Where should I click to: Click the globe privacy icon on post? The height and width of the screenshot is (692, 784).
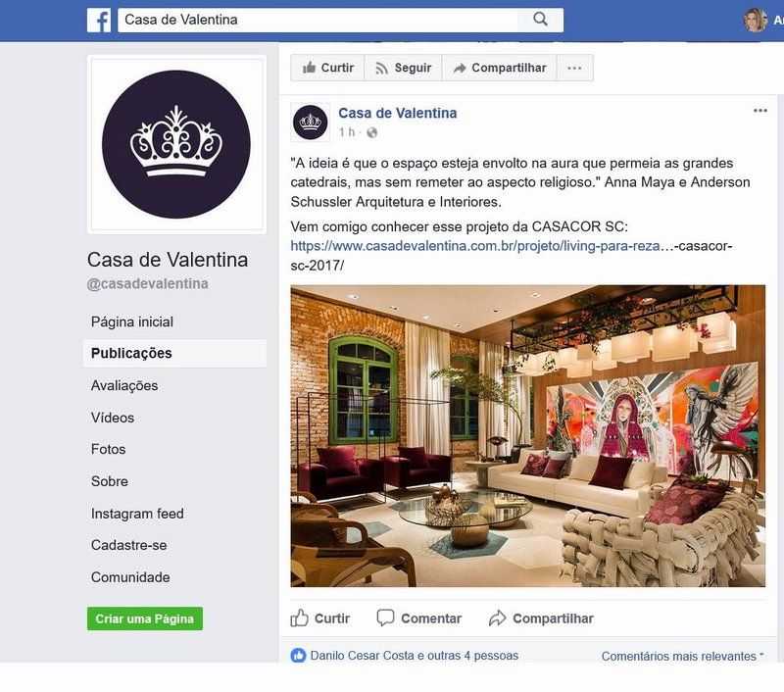pos(371,132)
